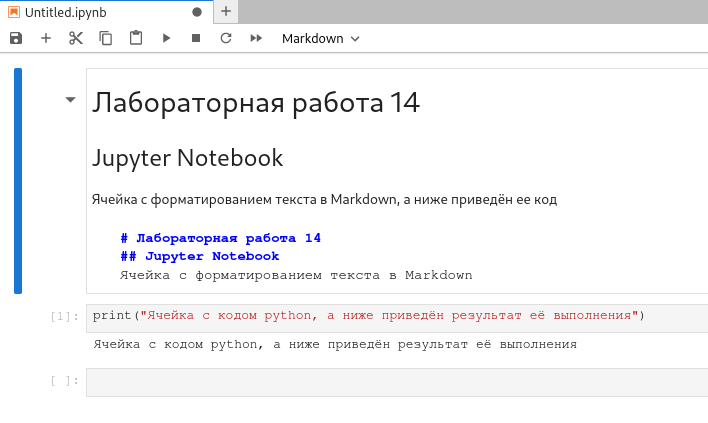
Task: Click the empty code cell input
Action: [396, 382]
